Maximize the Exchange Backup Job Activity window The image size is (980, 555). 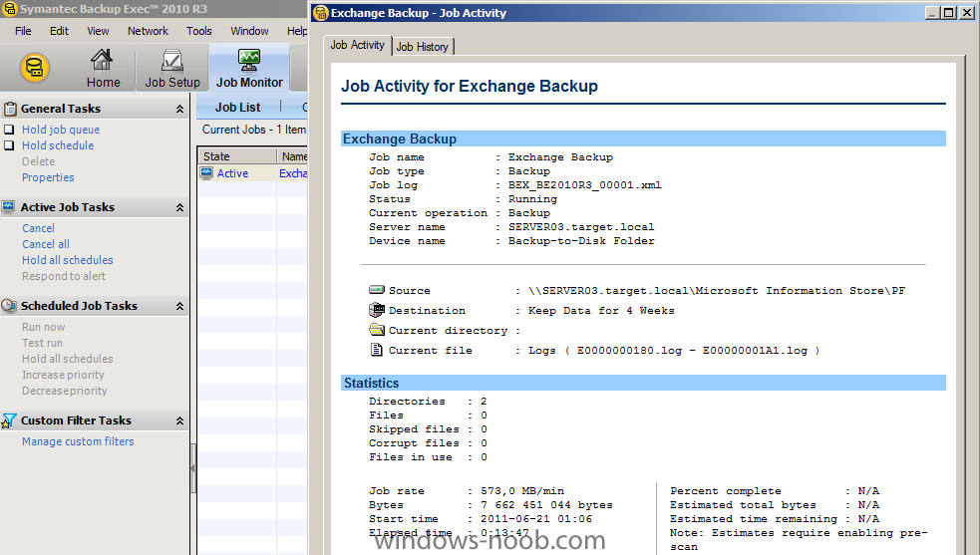pos(949,13)
